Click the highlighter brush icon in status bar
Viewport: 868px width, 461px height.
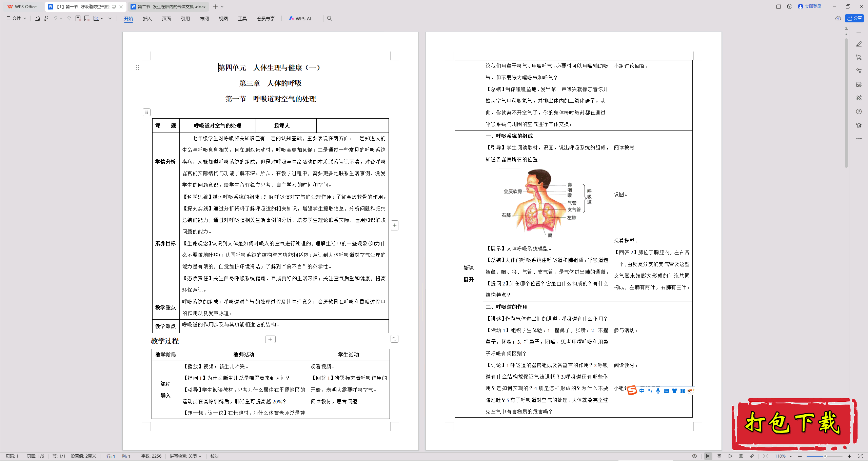(x=752, y=456)
